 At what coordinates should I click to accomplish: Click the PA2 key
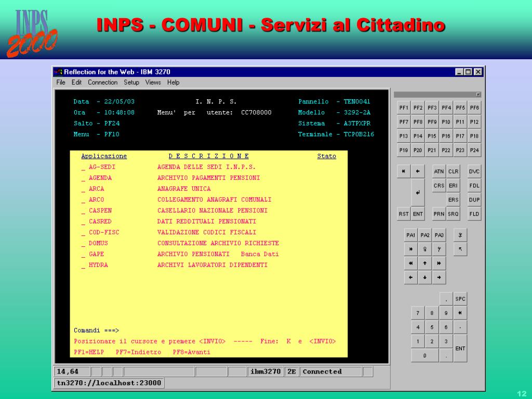coord(425,235)
